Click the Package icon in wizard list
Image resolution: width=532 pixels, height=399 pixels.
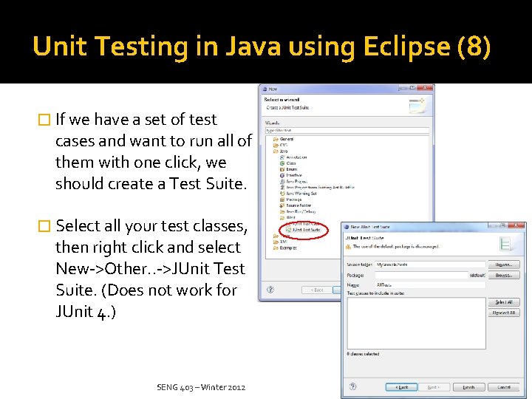[x=282, y=199]
